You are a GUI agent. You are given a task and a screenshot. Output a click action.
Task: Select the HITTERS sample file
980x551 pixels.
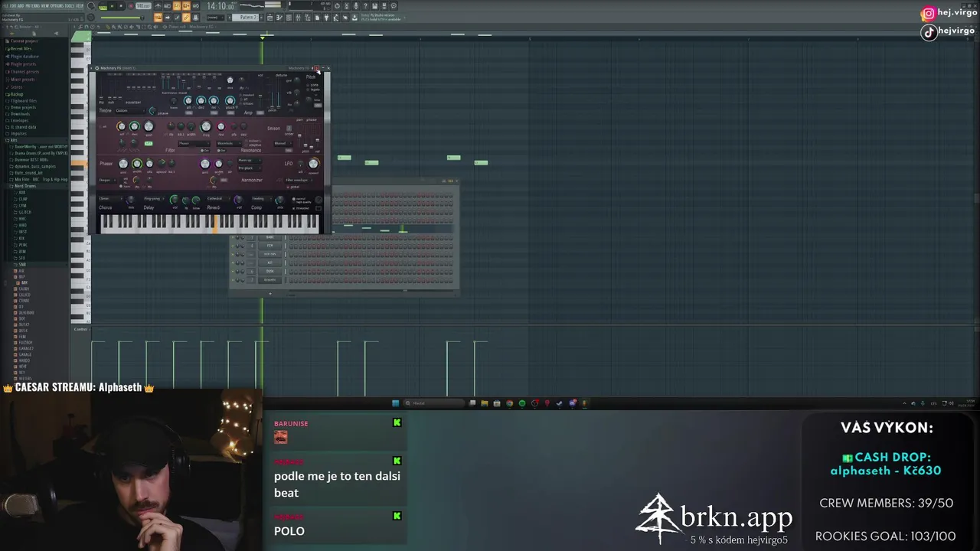[23, 379]
